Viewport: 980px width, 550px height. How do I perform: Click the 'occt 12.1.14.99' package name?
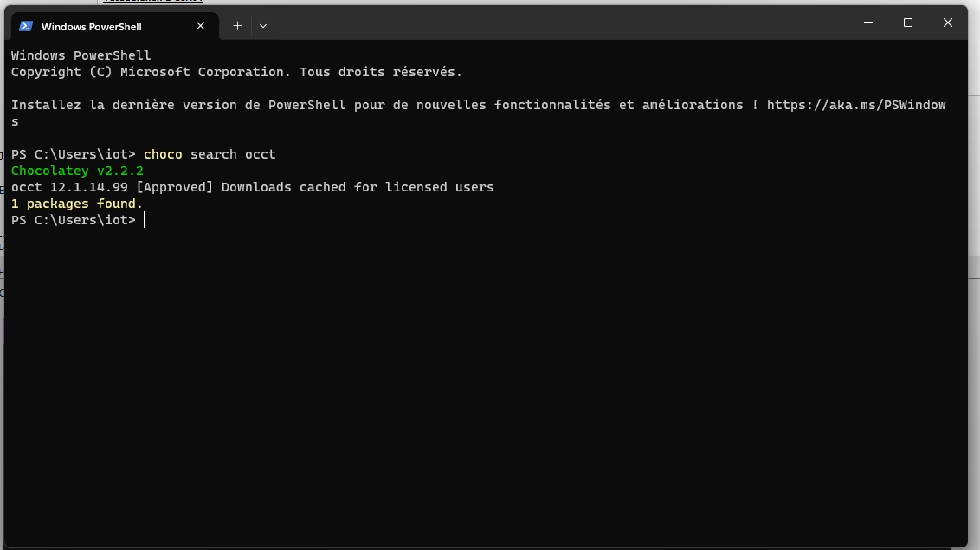(x=69, y=187)
